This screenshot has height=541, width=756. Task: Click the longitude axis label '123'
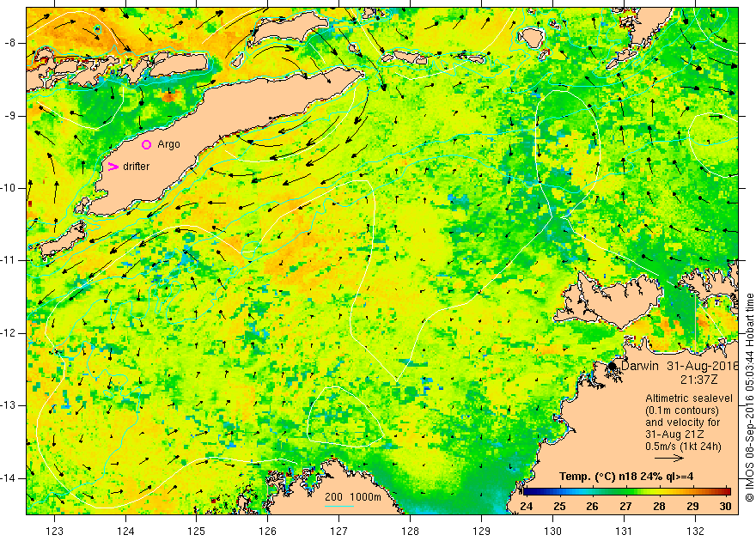coord(54,531)
